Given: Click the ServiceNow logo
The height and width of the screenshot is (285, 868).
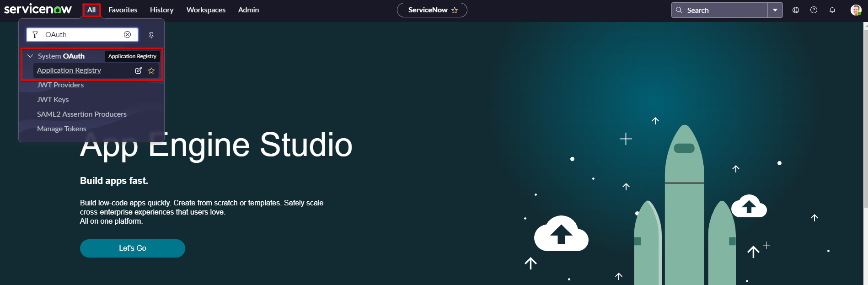Looking at the screenshot, I should (x=38, y=9).
